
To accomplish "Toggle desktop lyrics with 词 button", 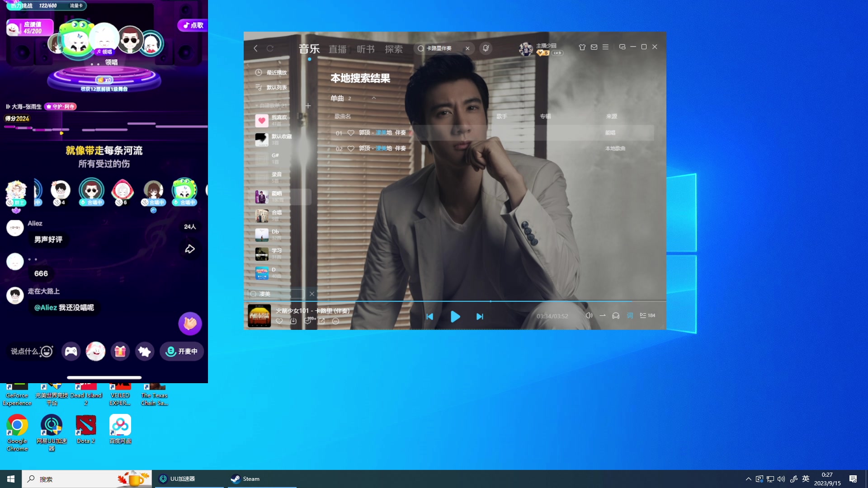I will point(630,315).
